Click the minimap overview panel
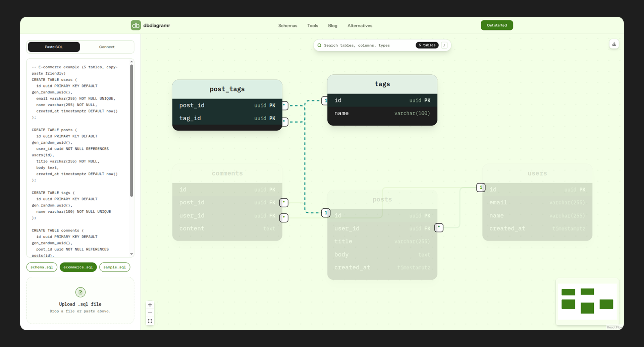644x347 pixels. tap(587, 301)
